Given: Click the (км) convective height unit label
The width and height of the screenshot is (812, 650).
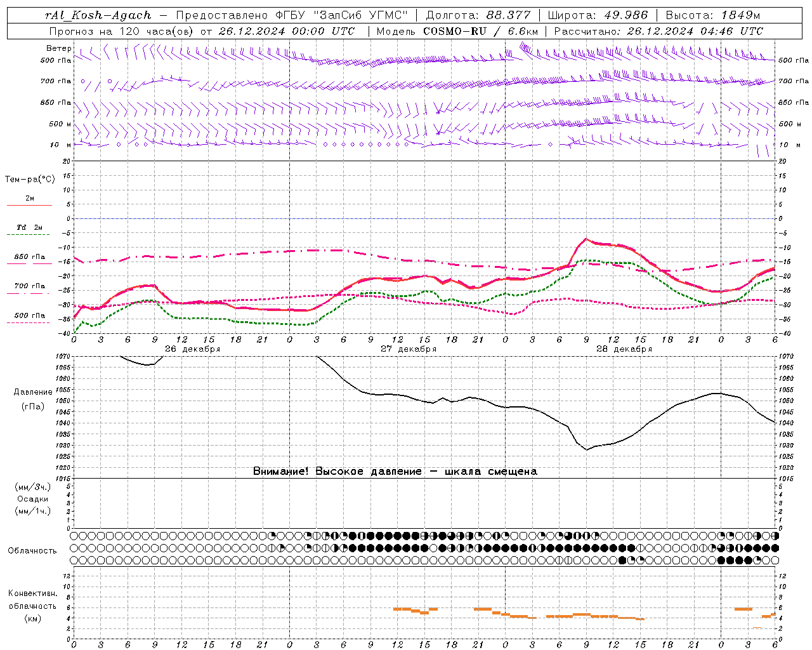Looking at the screenshot, I should [x=33, y=618].
